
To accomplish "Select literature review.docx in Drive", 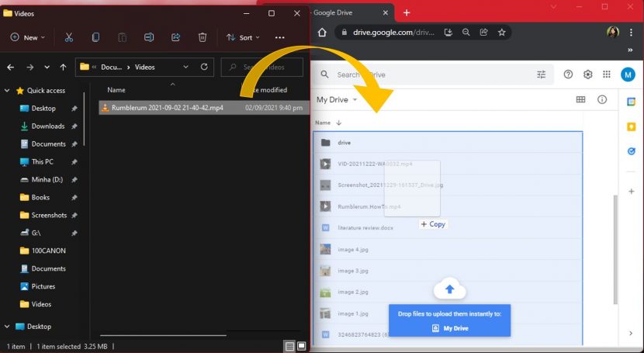I will [448, 228].
